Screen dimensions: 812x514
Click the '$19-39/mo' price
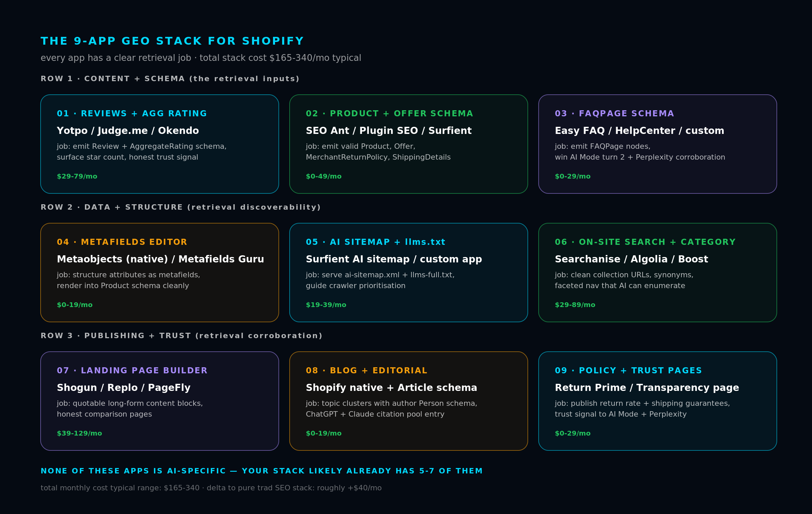click(326, 305)
